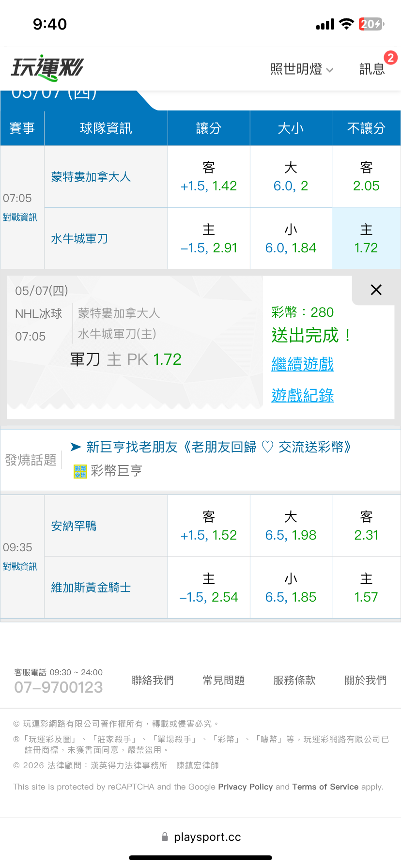
Task: Click the arrow icon before 新巨亨找老朋友
Action: point(76,447)
